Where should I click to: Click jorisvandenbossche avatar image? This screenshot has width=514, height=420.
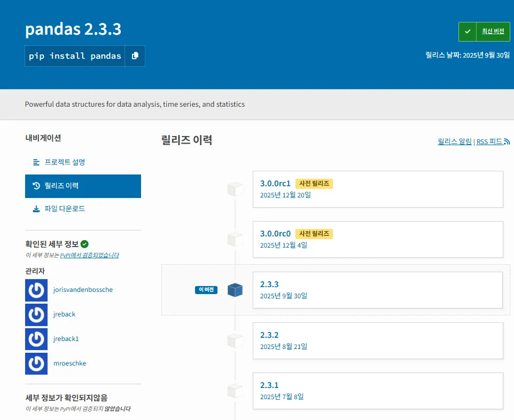(x=36, y=290)
